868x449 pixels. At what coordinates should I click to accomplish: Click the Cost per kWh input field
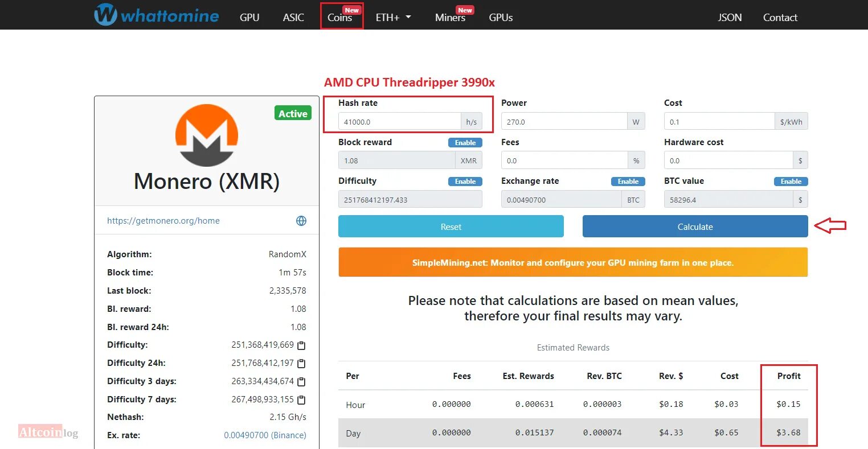coord(719,122)
